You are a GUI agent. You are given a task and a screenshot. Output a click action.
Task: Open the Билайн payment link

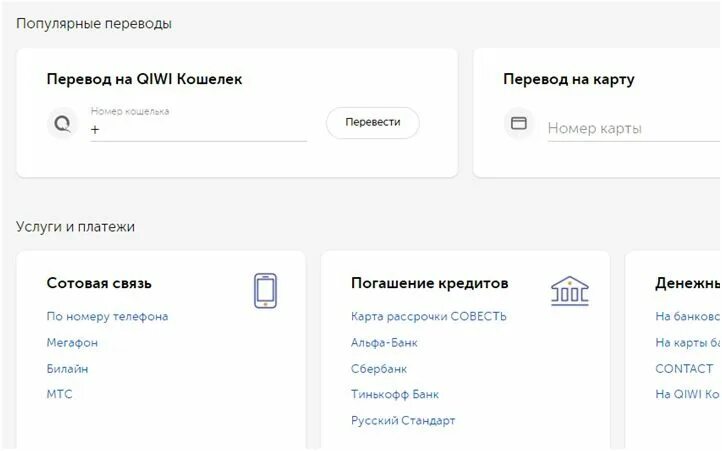pyautogui.click(x=67, y=369)
